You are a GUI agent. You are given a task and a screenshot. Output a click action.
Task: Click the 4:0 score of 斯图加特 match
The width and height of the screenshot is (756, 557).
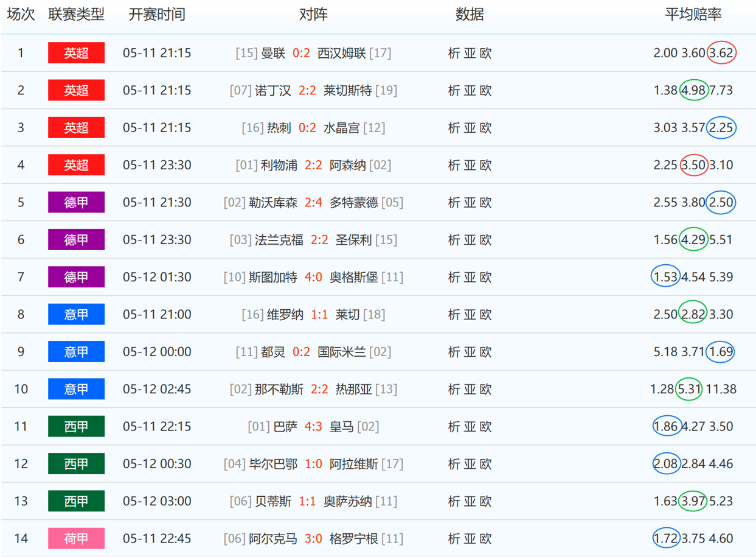[x=313, y=278]
